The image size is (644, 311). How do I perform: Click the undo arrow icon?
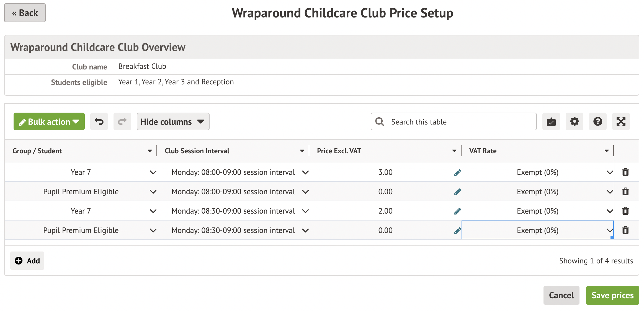[x=99, y=121]
